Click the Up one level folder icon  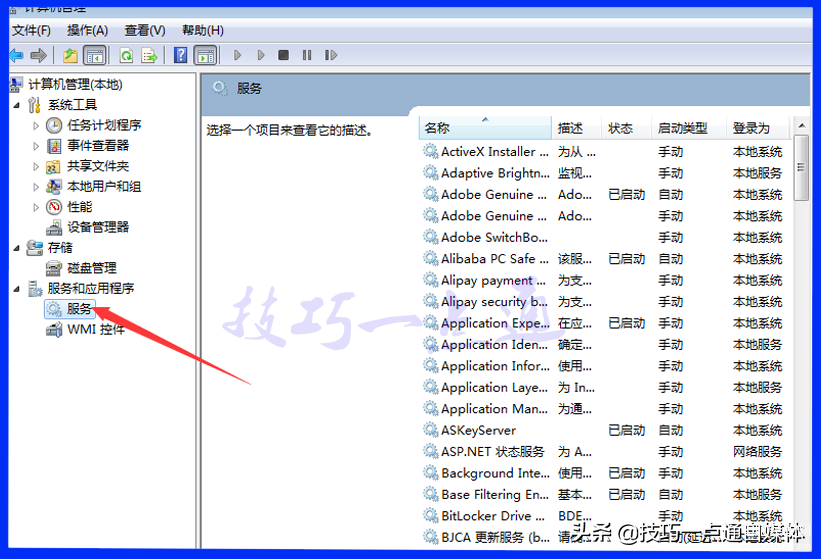point(70,55)
